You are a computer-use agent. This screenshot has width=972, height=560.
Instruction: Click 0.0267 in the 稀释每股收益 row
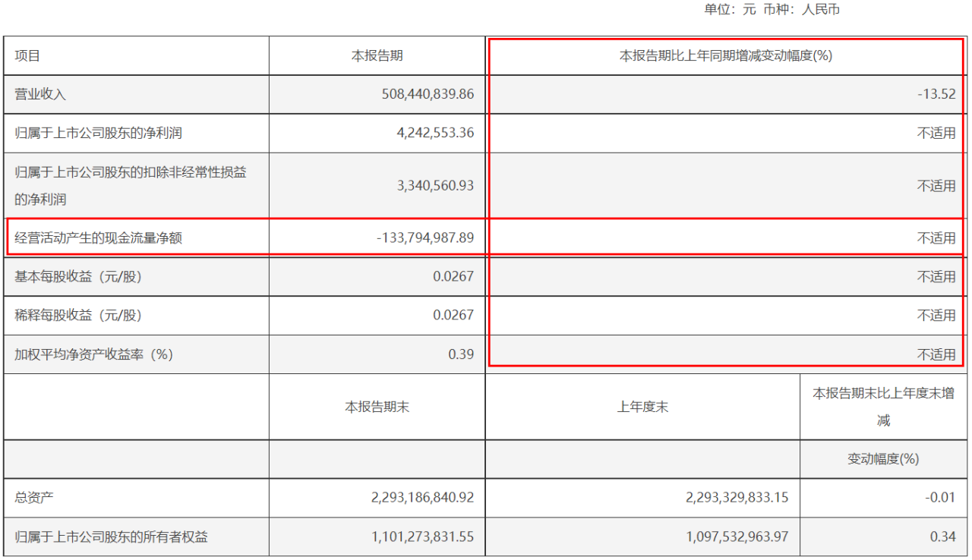(453, 316)
